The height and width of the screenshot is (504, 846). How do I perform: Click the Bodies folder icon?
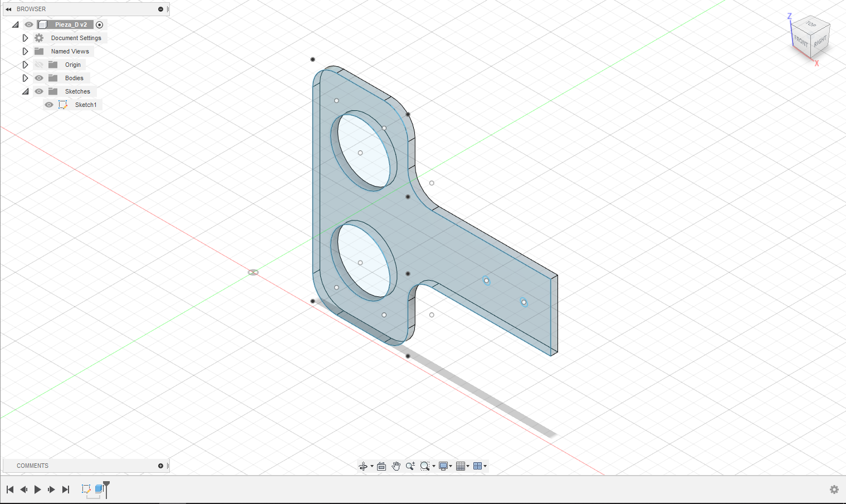(53, 78)
